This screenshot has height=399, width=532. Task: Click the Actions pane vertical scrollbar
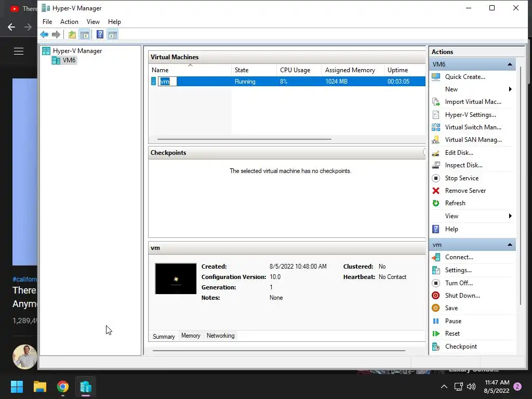point(521,186)
